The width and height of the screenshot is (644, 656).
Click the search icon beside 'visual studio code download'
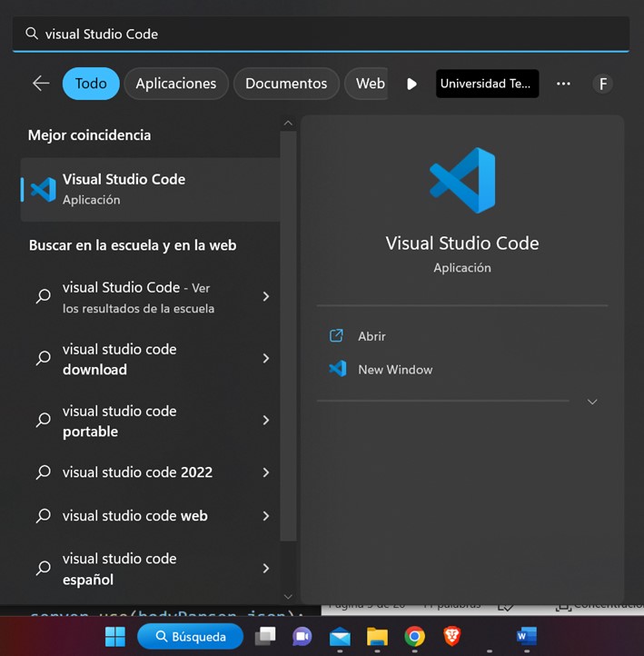pyautogui.click(x=44, y=358)
